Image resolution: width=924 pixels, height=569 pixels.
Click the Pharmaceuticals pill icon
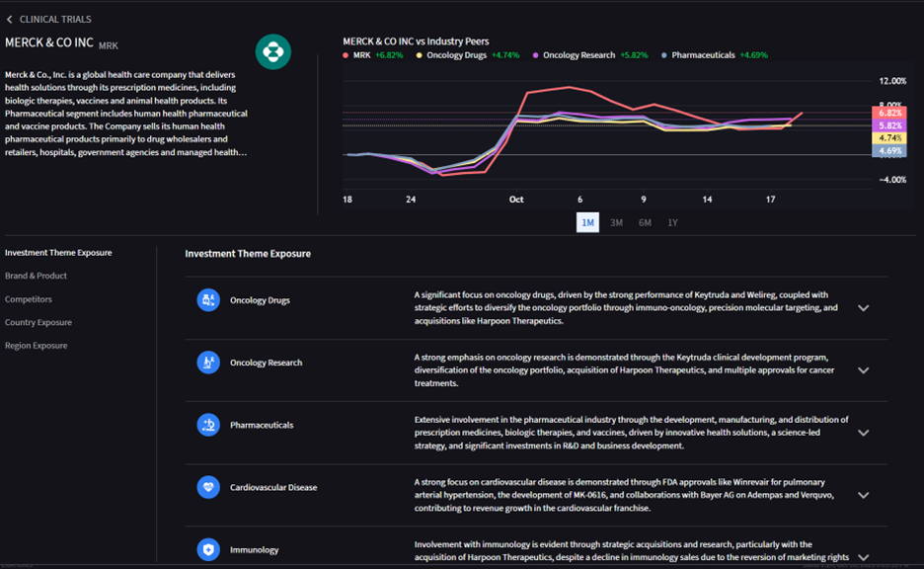[x=208, y=425]
